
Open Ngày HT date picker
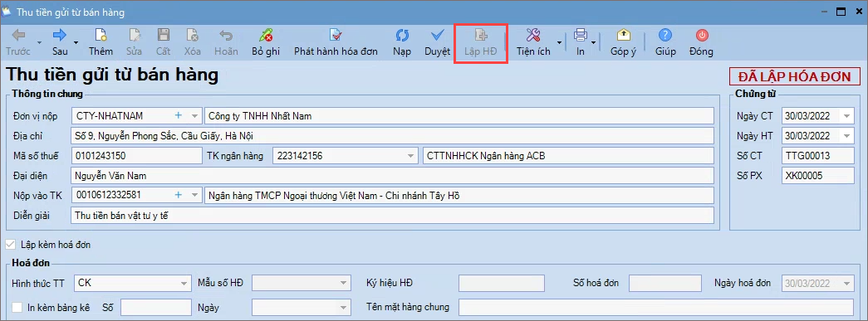(847, 136)
